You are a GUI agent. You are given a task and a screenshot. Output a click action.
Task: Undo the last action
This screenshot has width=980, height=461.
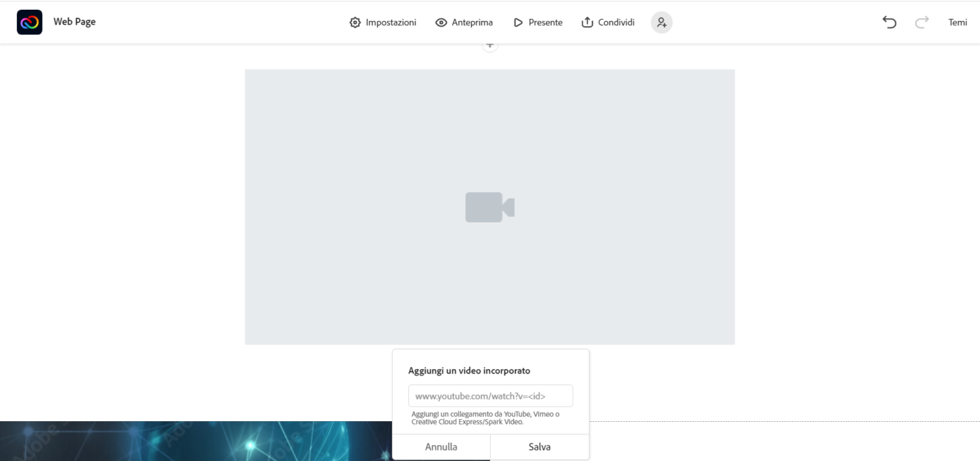pyautogui.click(x=889, y=22)
